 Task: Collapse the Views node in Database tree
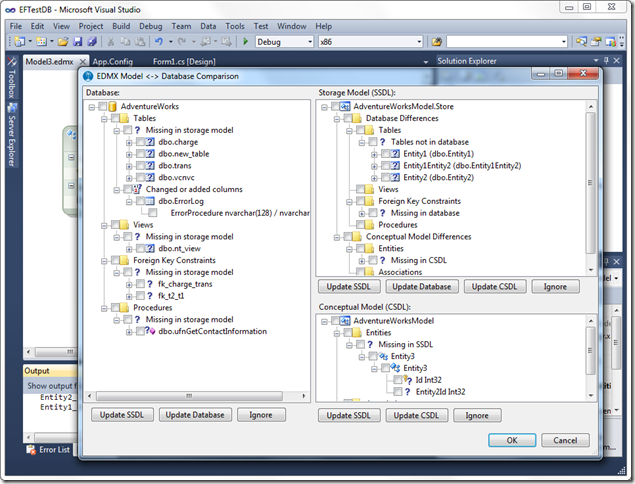[x=104, y=225]
